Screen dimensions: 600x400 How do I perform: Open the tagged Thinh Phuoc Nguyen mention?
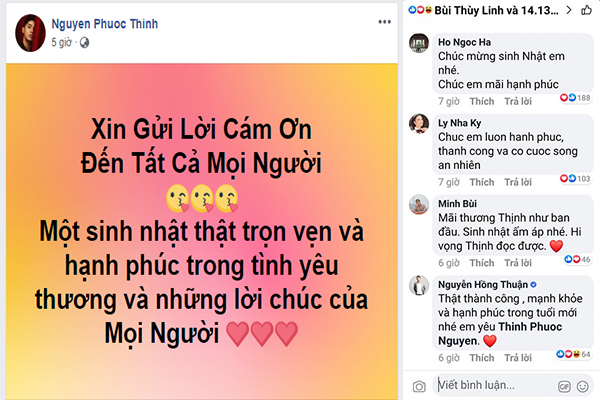click(500, 333)
